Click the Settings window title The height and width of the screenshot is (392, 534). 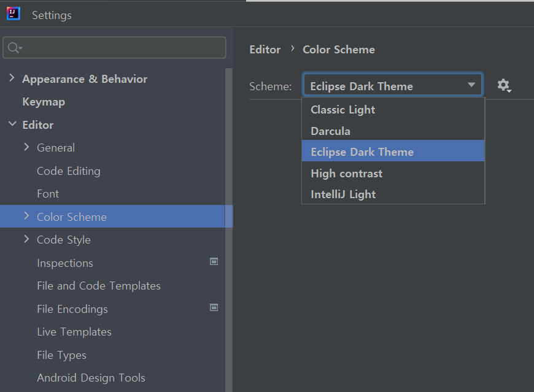pyautogui.click(x=52, y=15)
